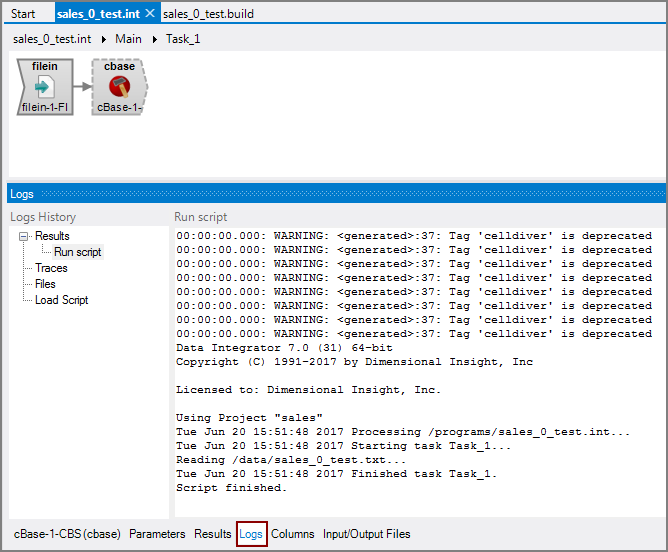Open Traces in Logs History

[51, 268]
